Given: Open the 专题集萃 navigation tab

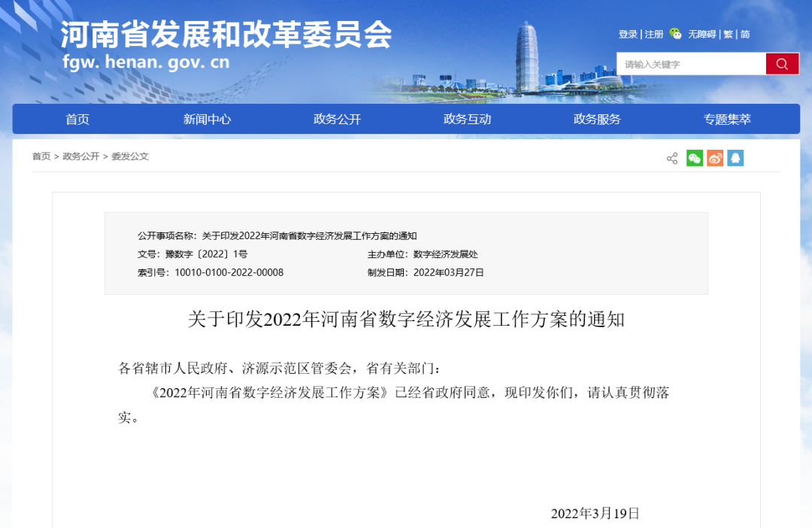Looking at the screenshot, I should 727,119.
